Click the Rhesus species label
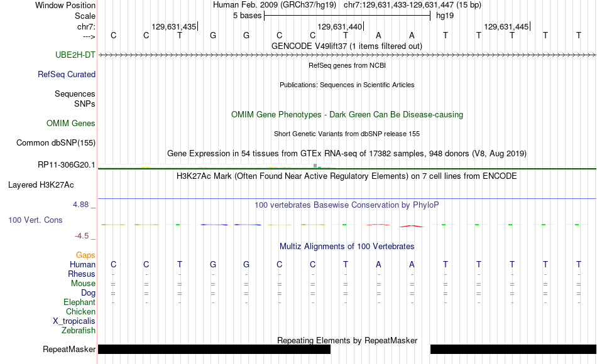Viewport: 597px width, 364px height. (x=82, y=274)
